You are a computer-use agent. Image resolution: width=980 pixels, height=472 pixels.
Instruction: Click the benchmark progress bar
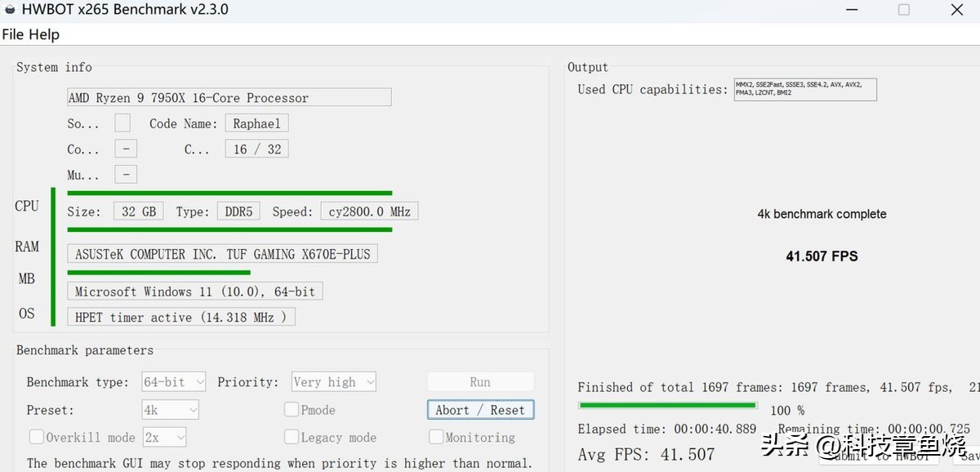[667, 405]
